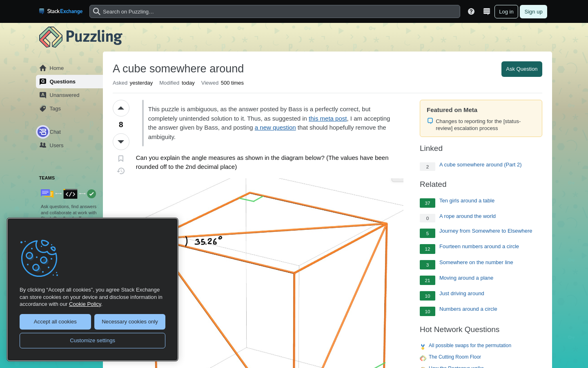Click the Users people icon
This screenshot has width=588, height=368.
pos(43,145)
